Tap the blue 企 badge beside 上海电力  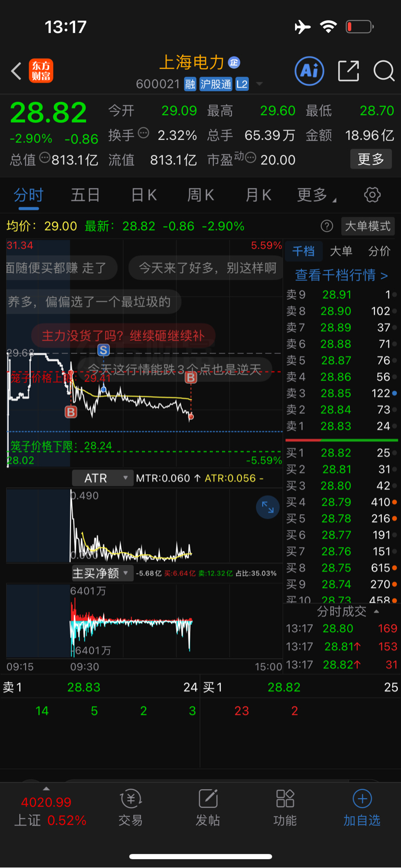[234, 63]
